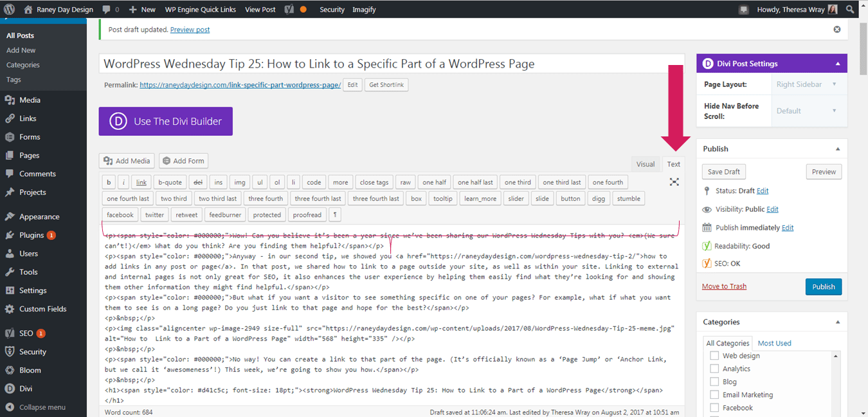Click the screen notification icon beside Howdy
The image size is (868, 417).
click(x=743, y=9)
